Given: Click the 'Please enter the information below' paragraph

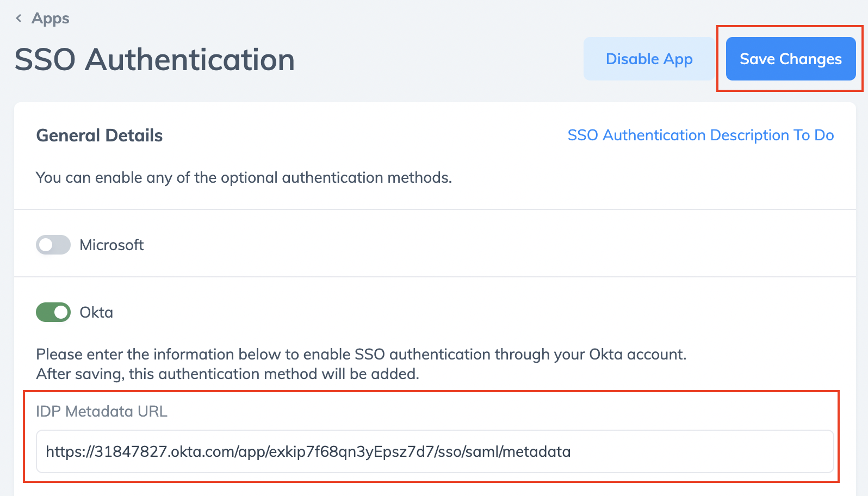Looking at the screenshot, I should (361, 364).
